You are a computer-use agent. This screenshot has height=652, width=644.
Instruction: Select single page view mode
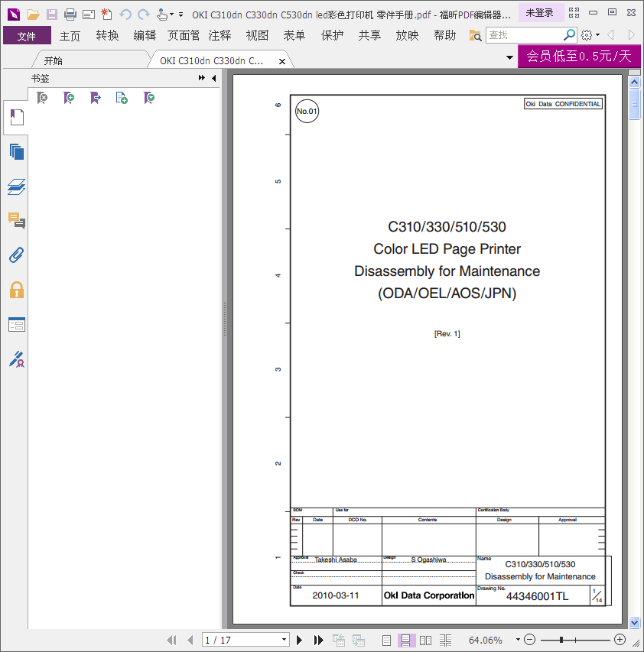386,641
